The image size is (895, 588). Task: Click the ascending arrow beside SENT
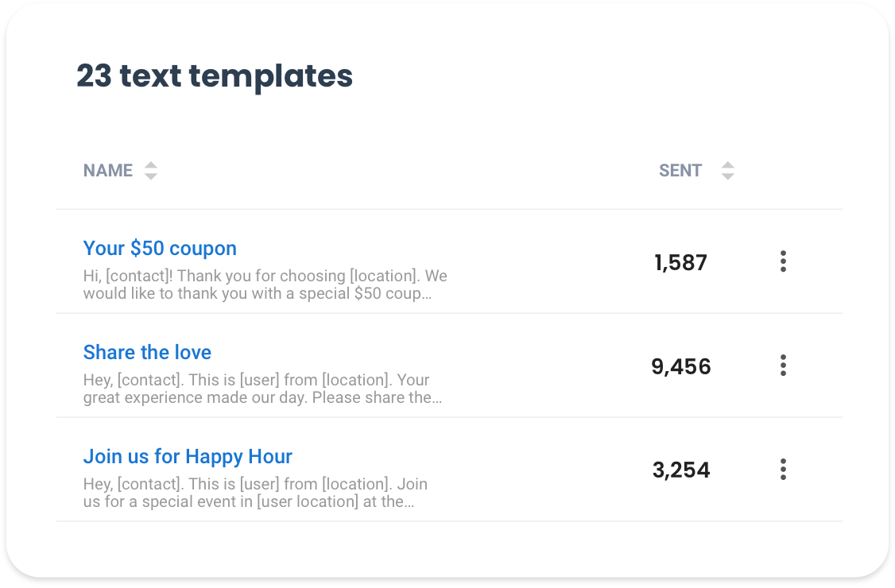(727, 165)
